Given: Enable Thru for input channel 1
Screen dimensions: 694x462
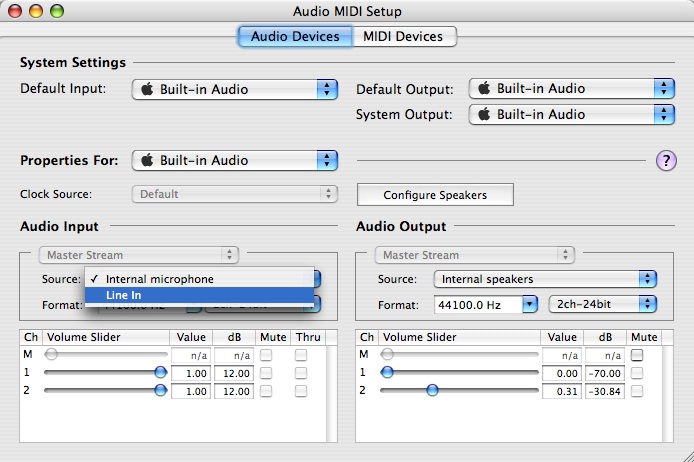Looking at the screenshot, I should [x=301, y=373].
